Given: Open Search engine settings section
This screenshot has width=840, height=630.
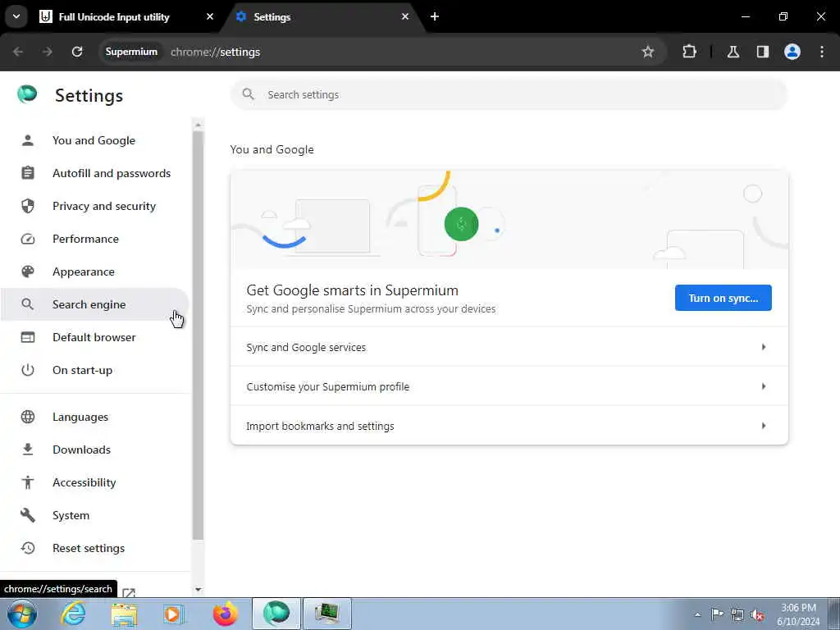Looking at the screenshot, I should pos(94,304).
